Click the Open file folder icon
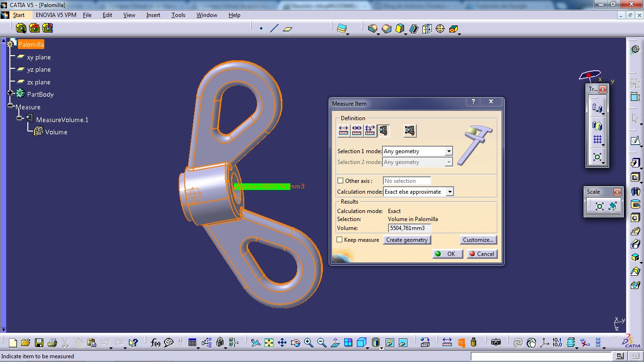Screen dimensions: 644x362 pos(26,343)
